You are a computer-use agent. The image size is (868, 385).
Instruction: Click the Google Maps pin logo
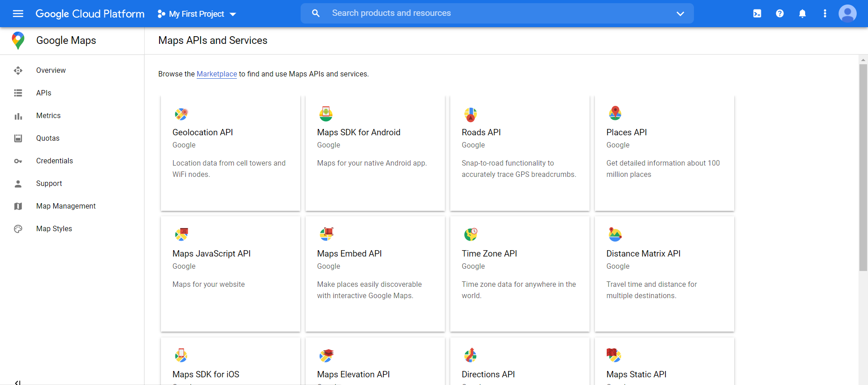[18, 40]
